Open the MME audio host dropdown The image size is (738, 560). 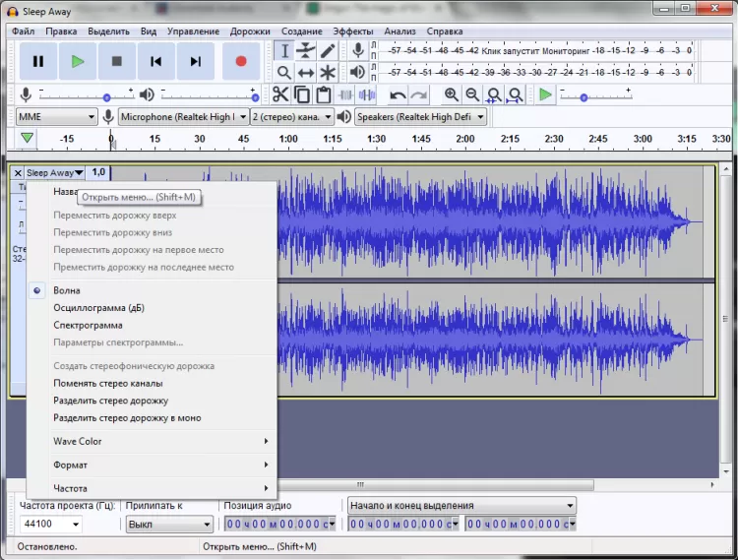[56, 116]
